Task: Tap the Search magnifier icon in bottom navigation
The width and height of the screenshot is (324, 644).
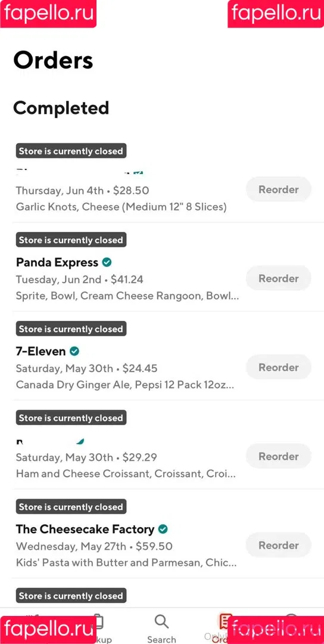Action: tap(161, 622)
